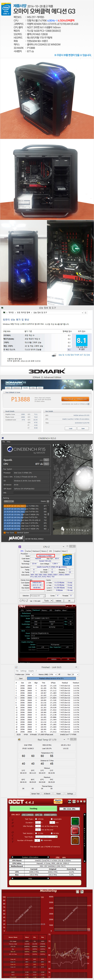Open the Graphs menu in LinX
Viewport: 94px width, 980px height.
31,671
